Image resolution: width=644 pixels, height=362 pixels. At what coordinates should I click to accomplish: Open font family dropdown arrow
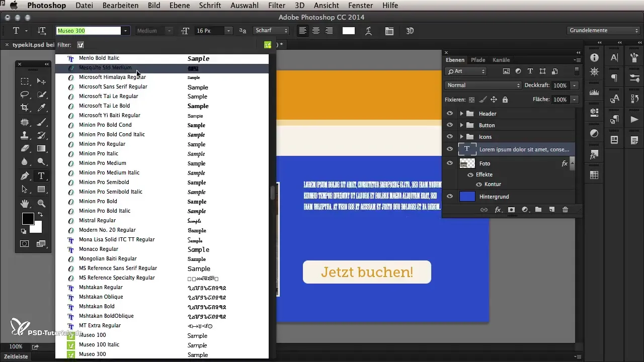(126, 31)
